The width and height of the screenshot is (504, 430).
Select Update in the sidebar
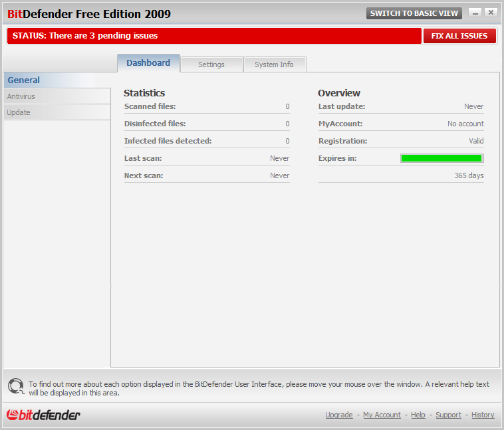click(57, 112)
